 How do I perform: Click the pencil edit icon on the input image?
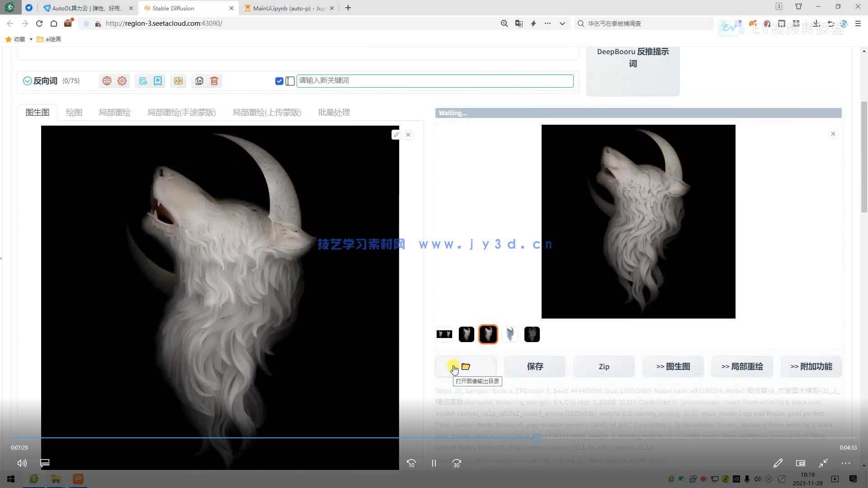tap(396, 135)
